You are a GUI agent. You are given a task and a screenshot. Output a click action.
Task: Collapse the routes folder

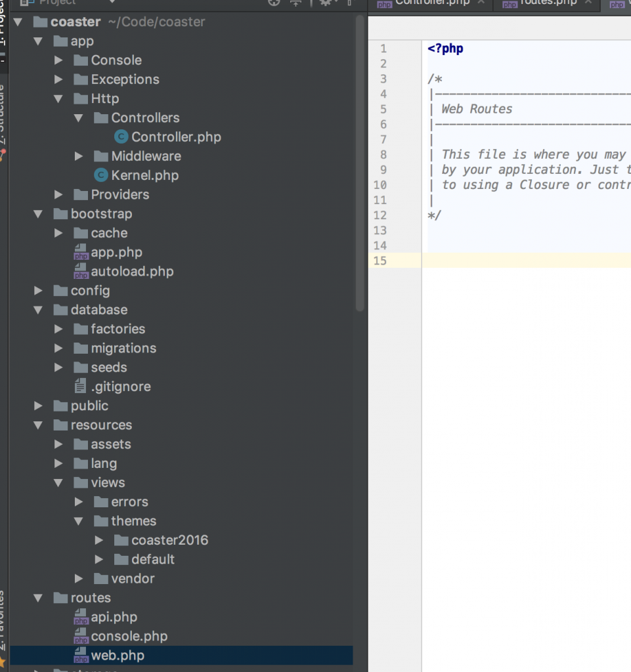tap(39, 598)
